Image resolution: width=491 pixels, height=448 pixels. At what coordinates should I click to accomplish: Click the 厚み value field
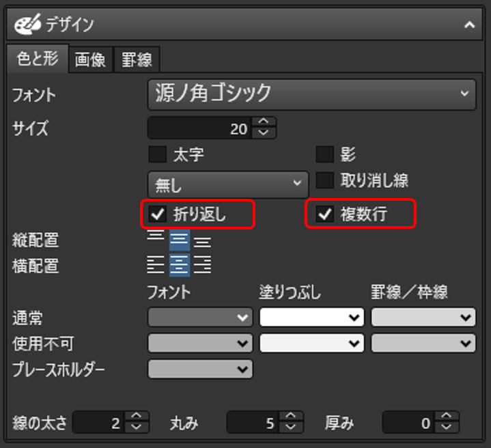408,423
